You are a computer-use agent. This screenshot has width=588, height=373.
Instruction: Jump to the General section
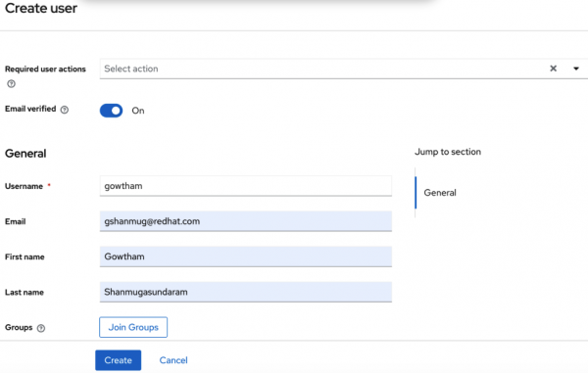point(440,193)
